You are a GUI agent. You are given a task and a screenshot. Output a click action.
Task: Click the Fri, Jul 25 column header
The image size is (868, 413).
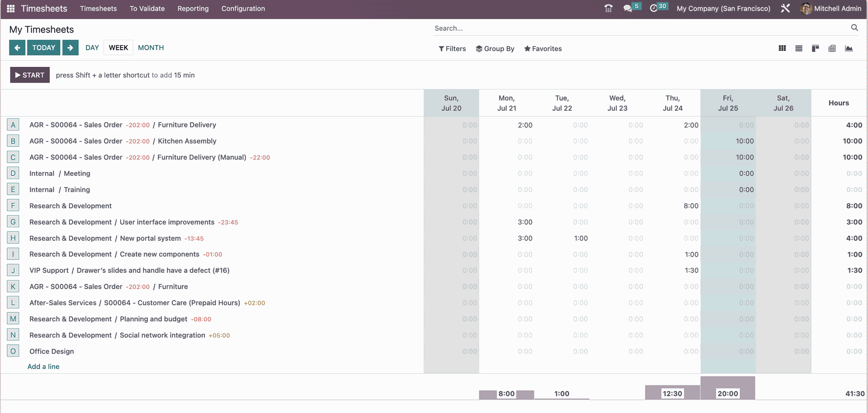point(728,103)
